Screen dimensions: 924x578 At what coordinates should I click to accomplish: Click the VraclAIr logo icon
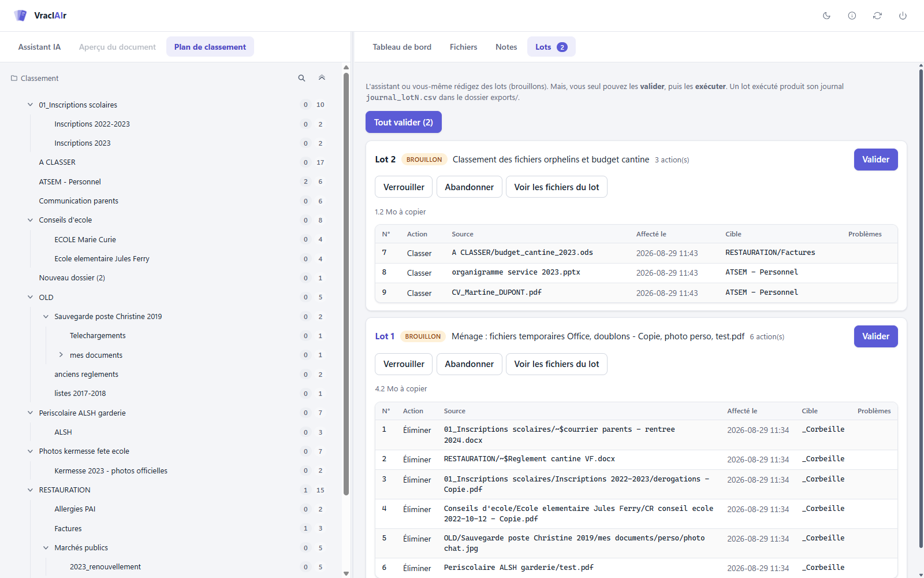point(21,16)
